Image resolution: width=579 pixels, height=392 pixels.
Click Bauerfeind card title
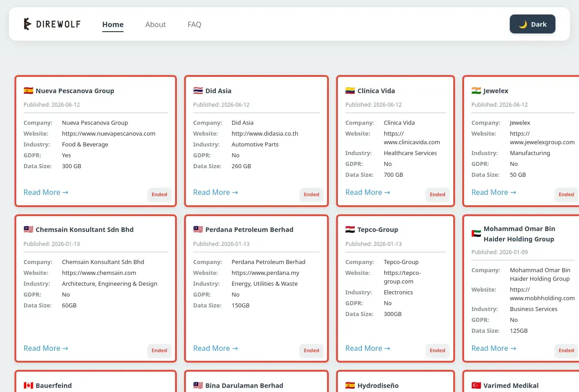click(54, 385)
